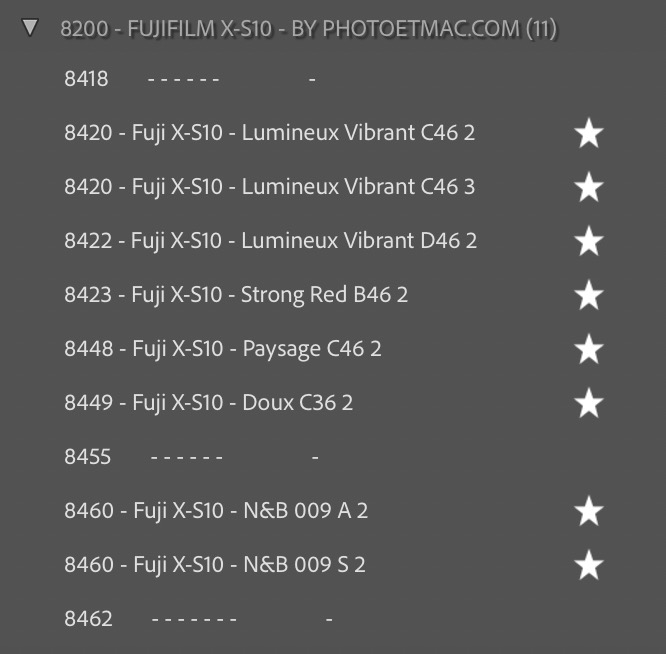Apply the Lumineux Vibrant C46 2 preset

point(269,133)
